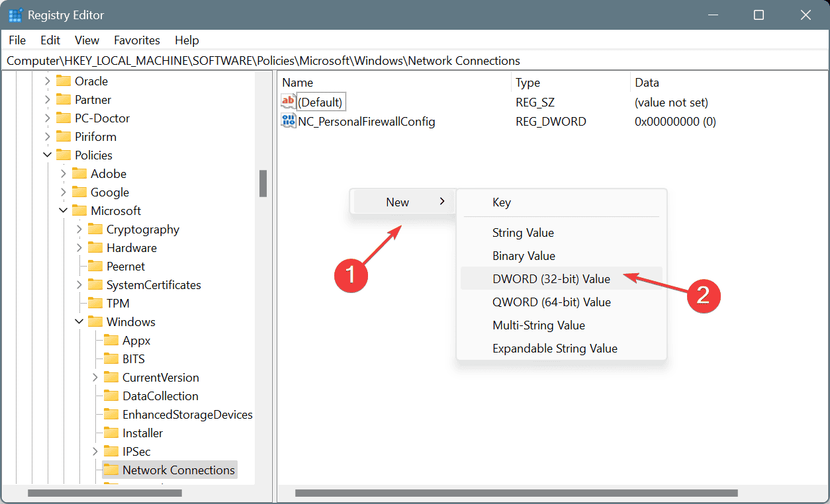The height and width of the screenshot is (504, 830).
Task: Open the Edit menu
Action: (50, 40)
